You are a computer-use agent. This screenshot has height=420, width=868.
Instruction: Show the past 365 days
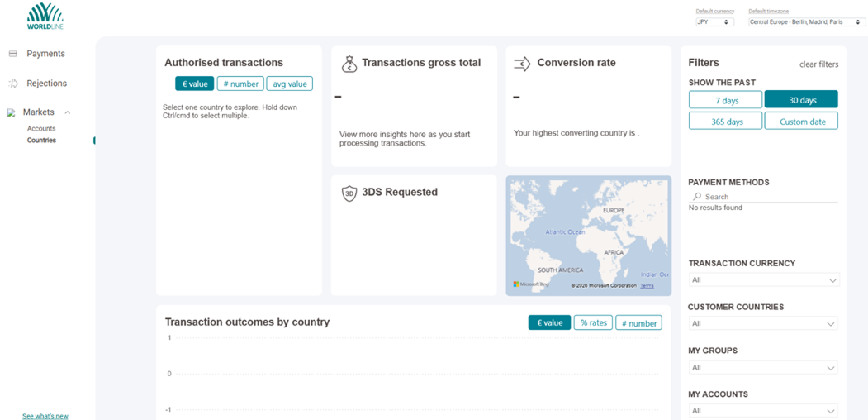coord(725,121)
